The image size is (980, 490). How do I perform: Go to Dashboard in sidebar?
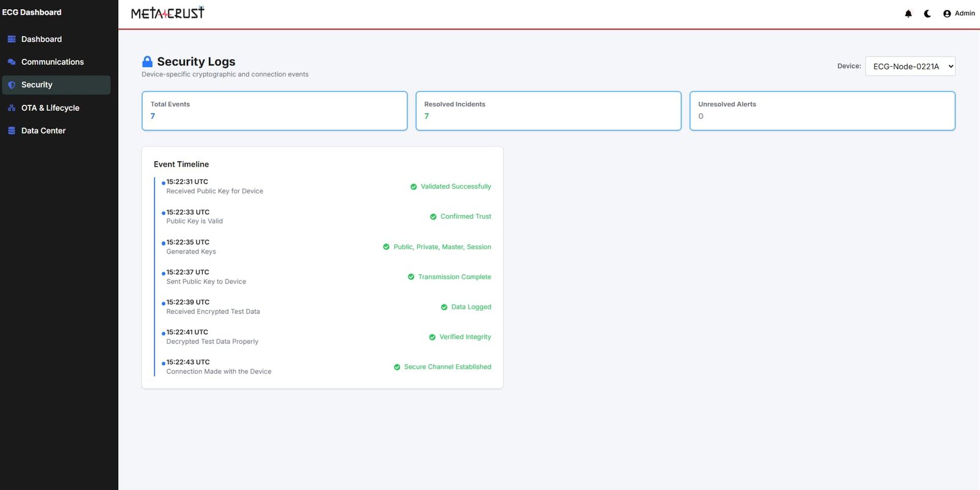click(41, 39)
